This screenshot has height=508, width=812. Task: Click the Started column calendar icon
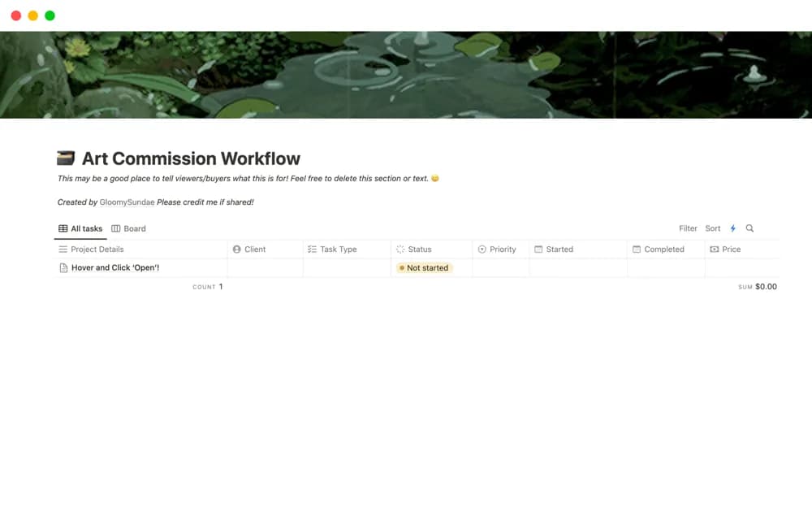pyautogui.click(x=538, y=250)
